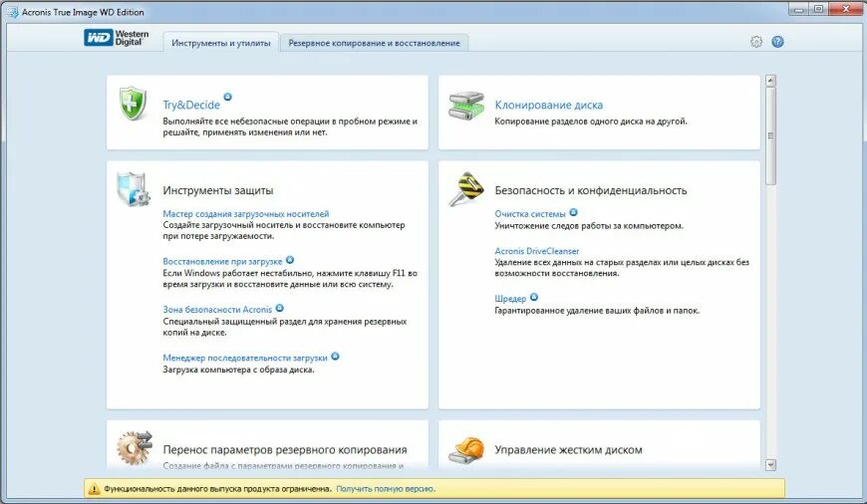Screen dimensions: 867x504
Task: Click the badge next to Восстановление при загрузке
Action: 290,260
